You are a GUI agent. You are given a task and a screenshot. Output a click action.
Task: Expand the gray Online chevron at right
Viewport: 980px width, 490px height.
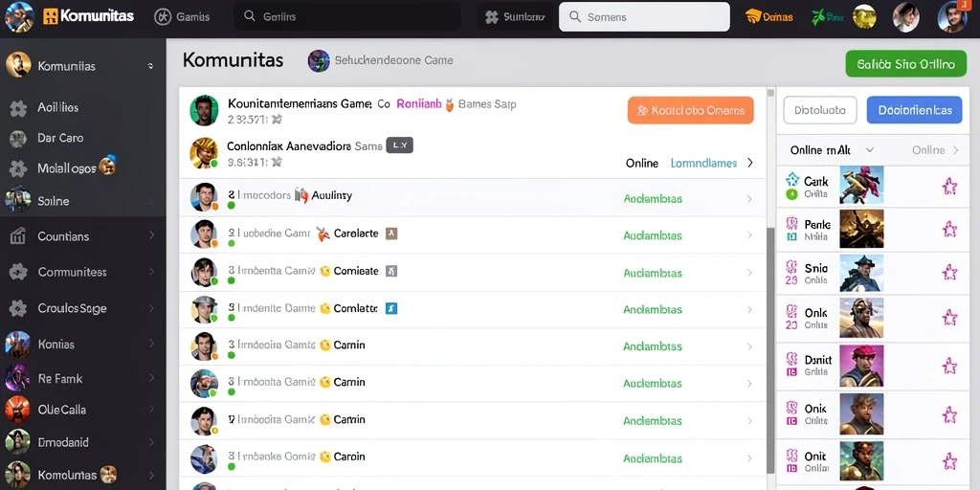click(955, 150)
